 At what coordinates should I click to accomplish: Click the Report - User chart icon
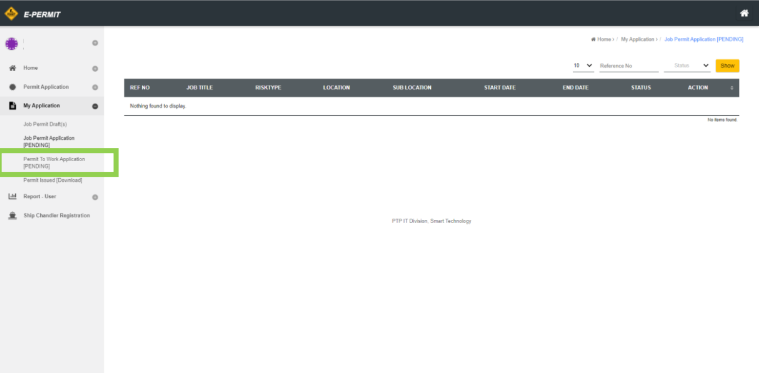coord(13,196)
